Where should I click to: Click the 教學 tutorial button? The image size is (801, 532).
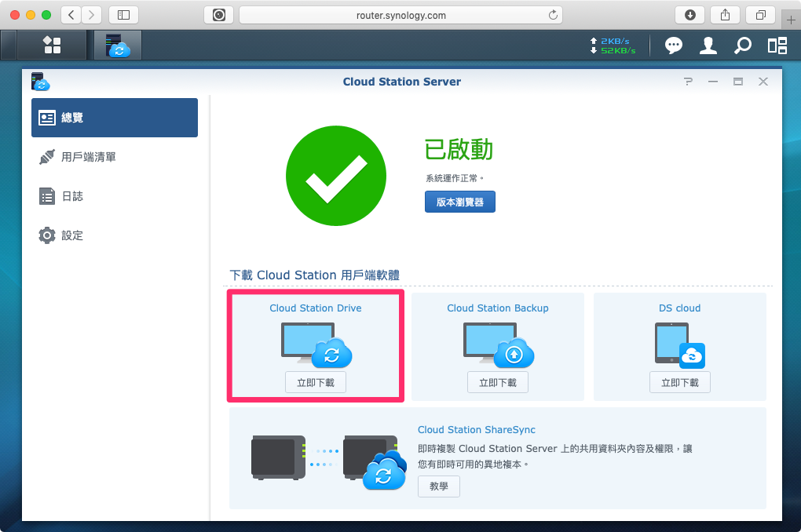439,486
